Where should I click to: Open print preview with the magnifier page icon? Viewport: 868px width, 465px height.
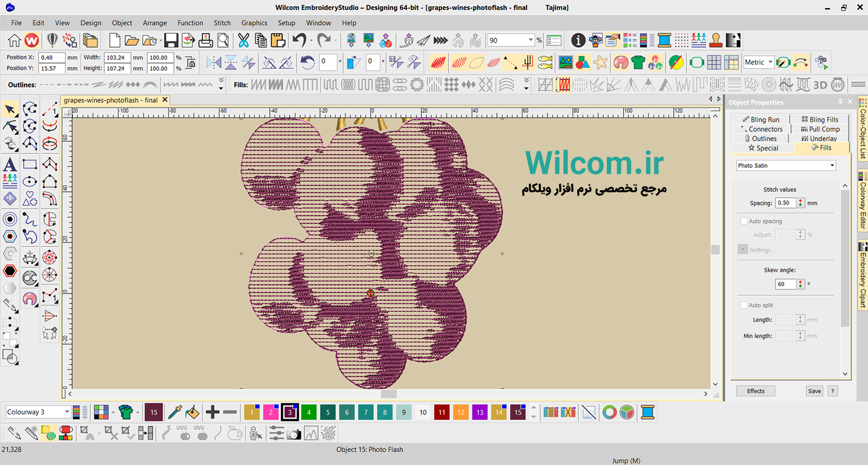point(223,40)
